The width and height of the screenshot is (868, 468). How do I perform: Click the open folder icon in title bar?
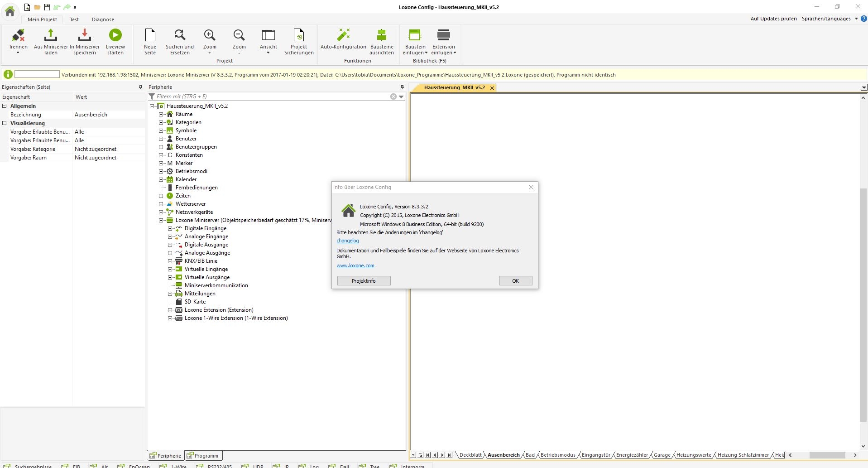coord(37,7)
